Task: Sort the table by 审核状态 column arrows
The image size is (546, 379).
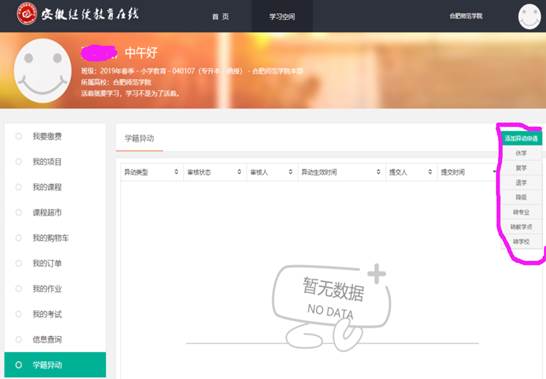Action: 239,172
